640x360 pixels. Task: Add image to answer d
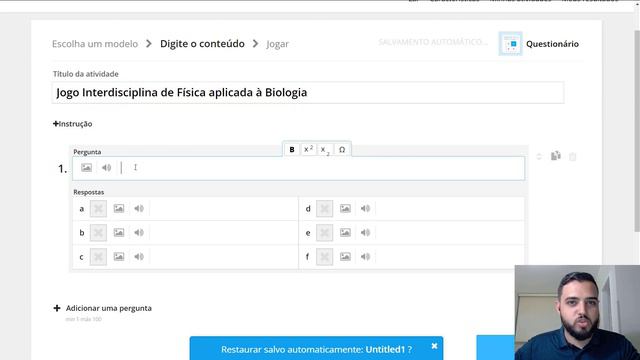345,209
